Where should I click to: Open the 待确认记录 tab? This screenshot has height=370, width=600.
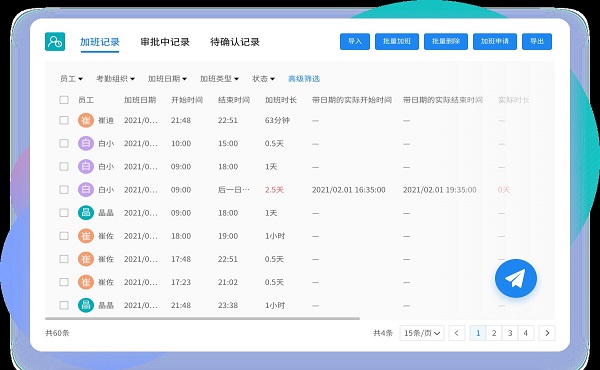[x=235, y=42]
